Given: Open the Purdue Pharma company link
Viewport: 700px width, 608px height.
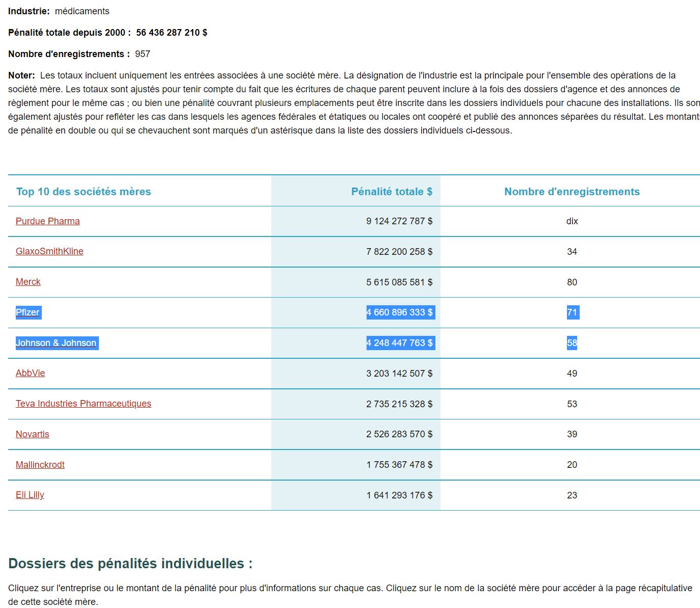Looking at the screenshot, I should coord(47,221).
